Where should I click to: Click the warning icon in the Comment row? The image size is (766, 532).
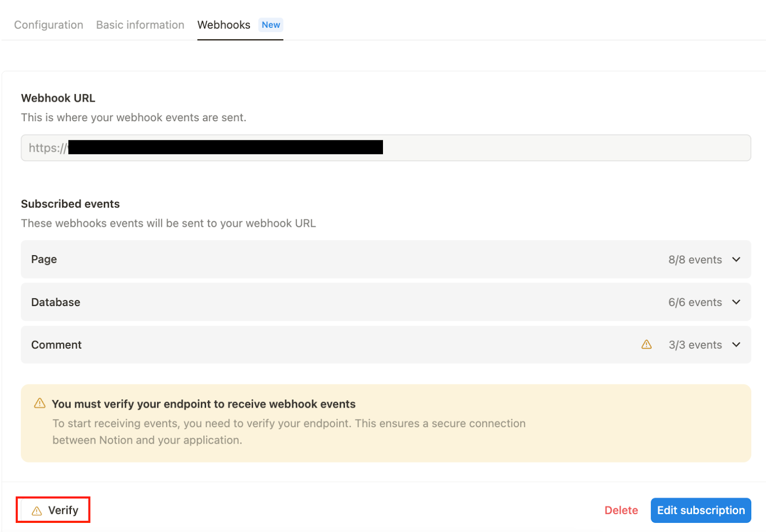pyautogui.click(x=646, y=345)
